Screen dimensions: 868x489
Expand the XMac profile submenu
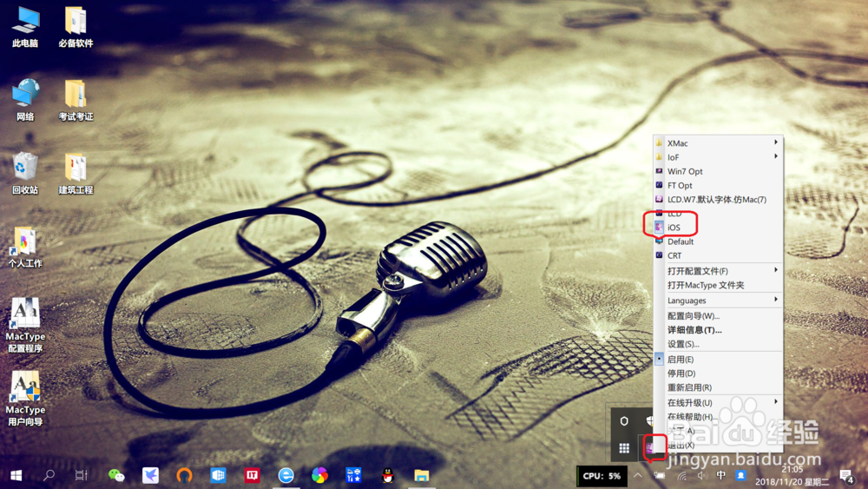[719, 143]
